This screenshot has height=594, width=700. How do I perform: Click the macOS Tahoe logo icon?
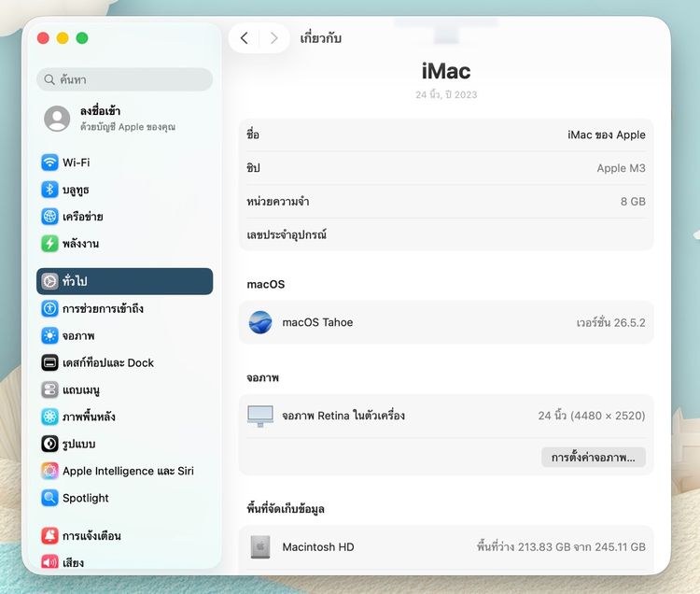(x=260, y=322)
